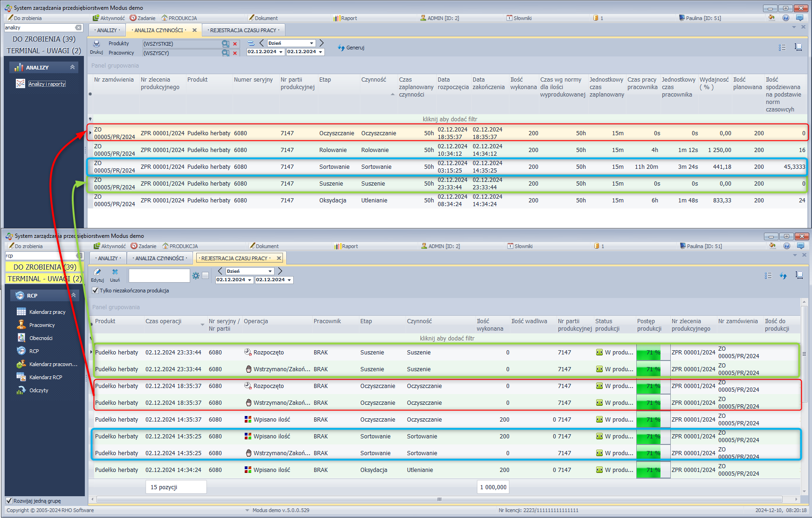812x520 pixels.
Task: Open Pracownicy in RCP sidebar
Action: pyautogui.click(x=42, y=325)
